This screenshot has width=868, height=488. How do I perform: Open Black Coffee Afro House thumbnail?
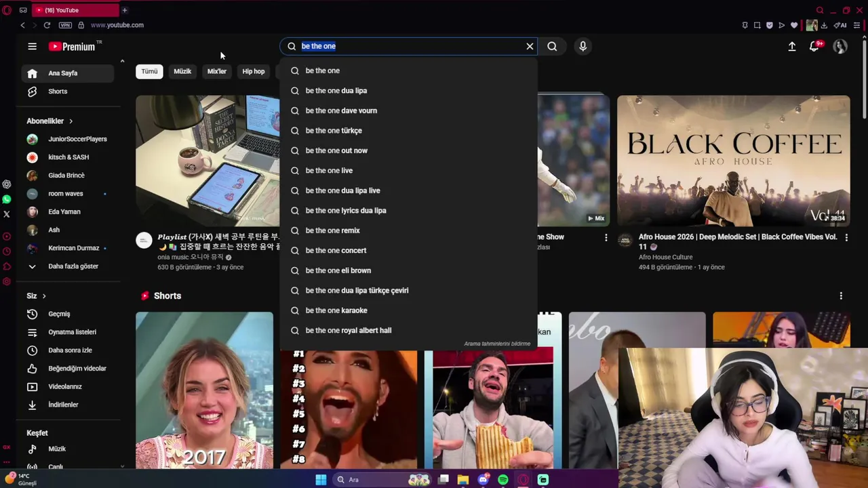(733, 161)
